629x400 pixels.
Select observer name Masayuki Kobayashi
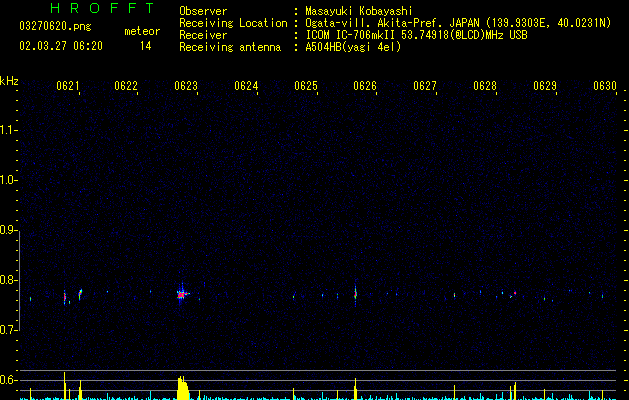(359, 11)
